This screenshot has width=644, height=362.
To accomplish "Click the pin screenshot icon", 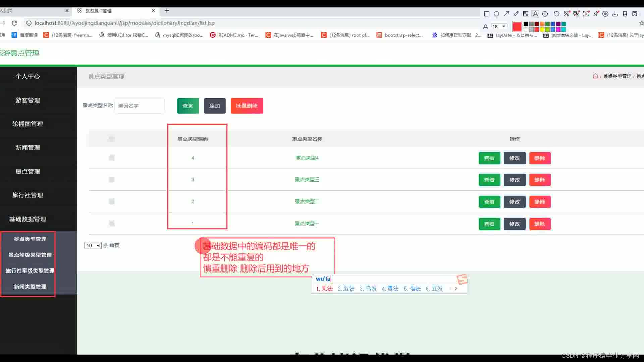I will click(x=596, y=14).
